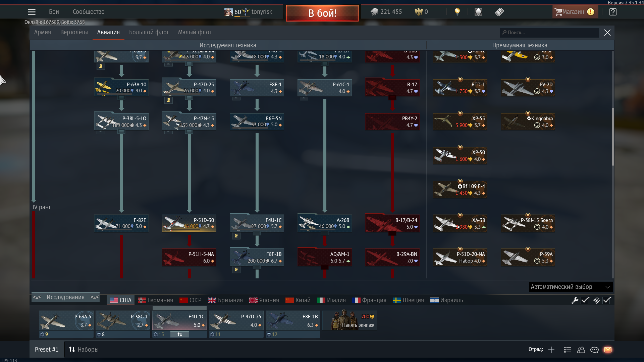Screen dimensions: 644x362
Task: Open the Бои menu
Action: [x=54, y=12]
